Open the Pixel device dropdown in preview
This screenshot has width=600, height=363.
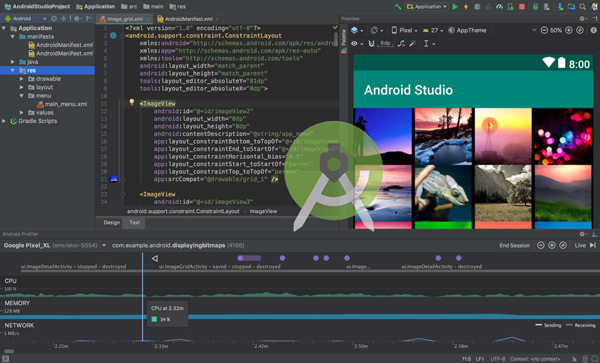(404, 30)
